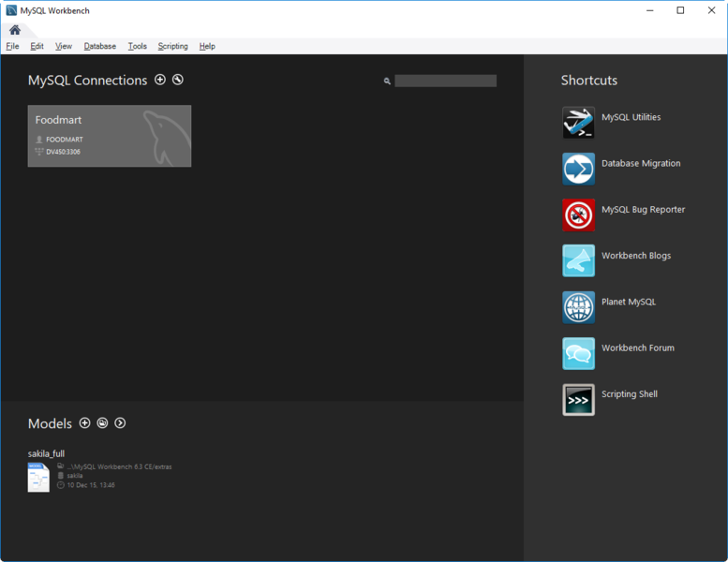Open the Edit menu
728x562 pixels.
pos(37,46)
